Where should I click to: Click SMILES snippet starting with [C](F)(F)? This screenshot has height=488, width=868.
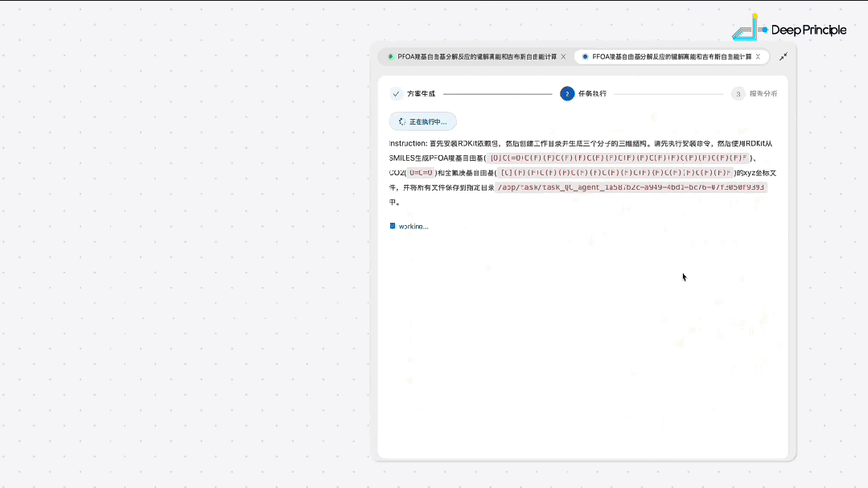(x=615, y=173)
